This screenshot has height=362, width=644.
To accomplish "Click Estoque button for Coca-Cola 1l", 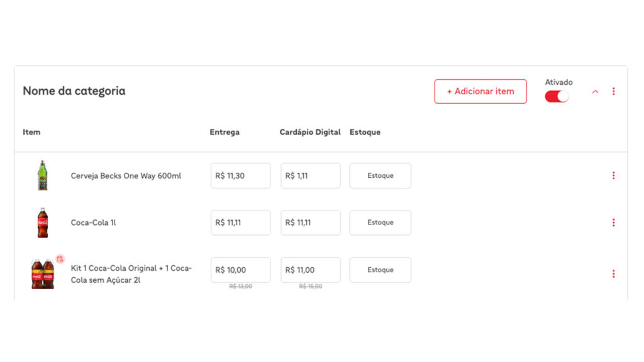I will pos(380,222).
